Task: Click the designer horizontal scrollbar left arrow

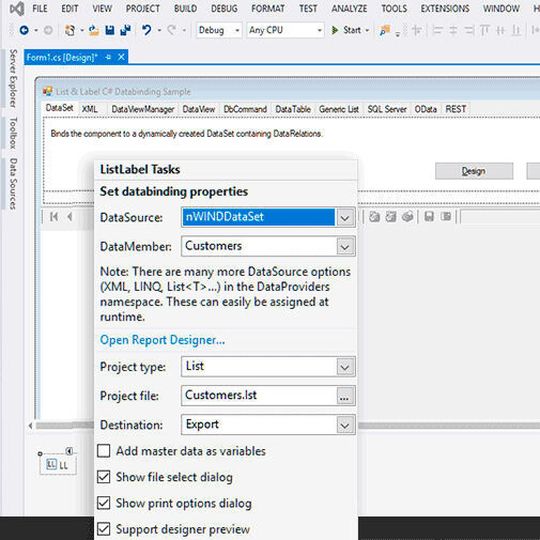Action: coord(30,426)
